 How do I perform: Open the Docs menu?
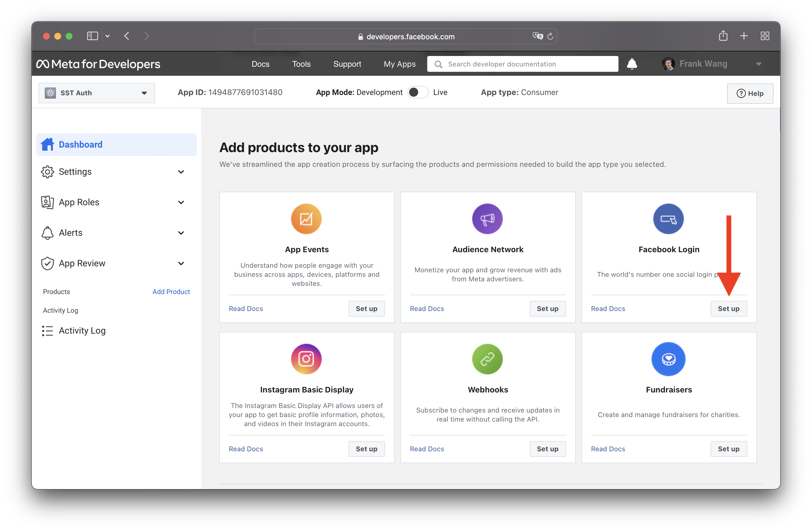pyautogui.click(x=260, y=64)
